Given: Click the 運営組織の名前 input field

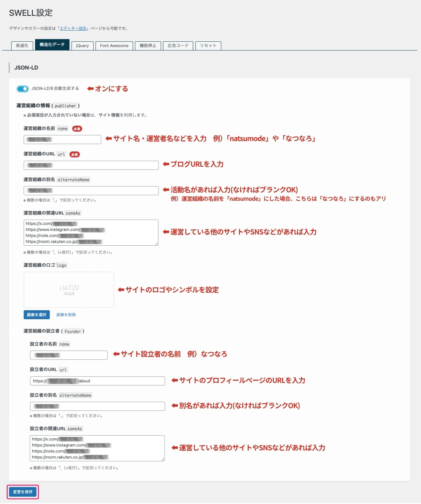Looking at the screenshot, I should [62, 139].
